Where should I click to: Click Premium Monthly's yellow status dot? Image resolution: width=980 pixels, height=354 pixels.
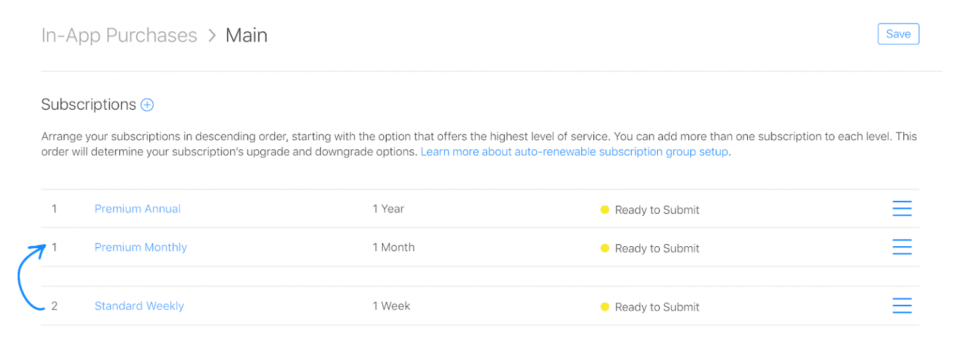(x=605, y=248)
